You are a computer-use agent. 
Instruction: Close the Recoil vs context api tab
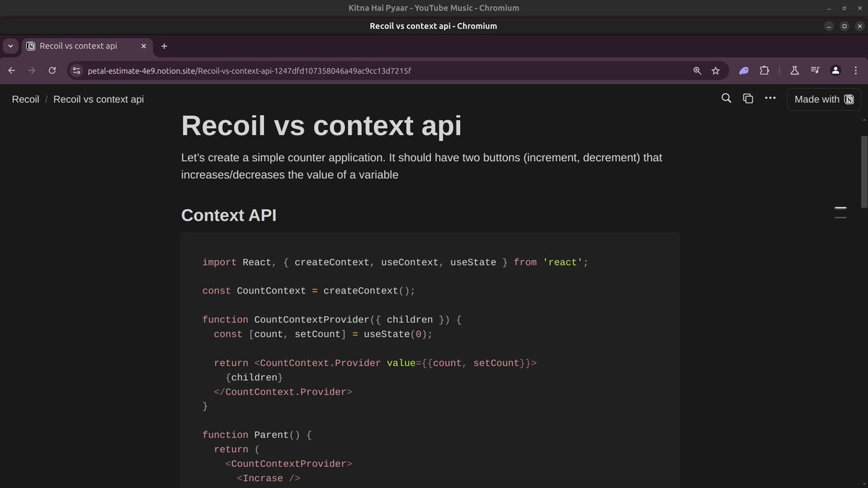coord(144,46)
